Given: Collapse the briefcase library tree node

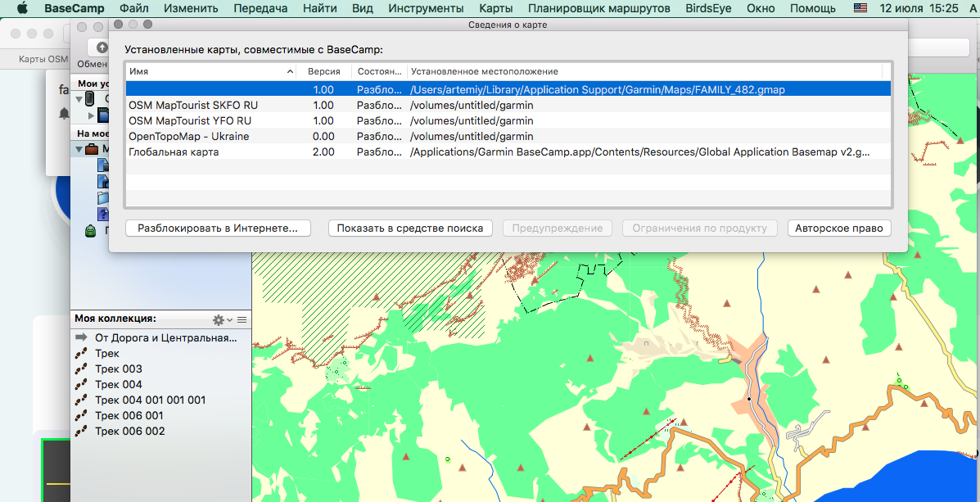Looking at the screenshot, I should [79, 149].
